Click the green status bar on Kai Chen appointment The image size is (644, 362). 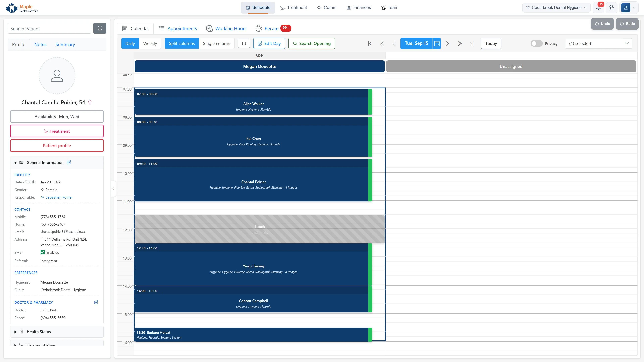pos(370,137)
